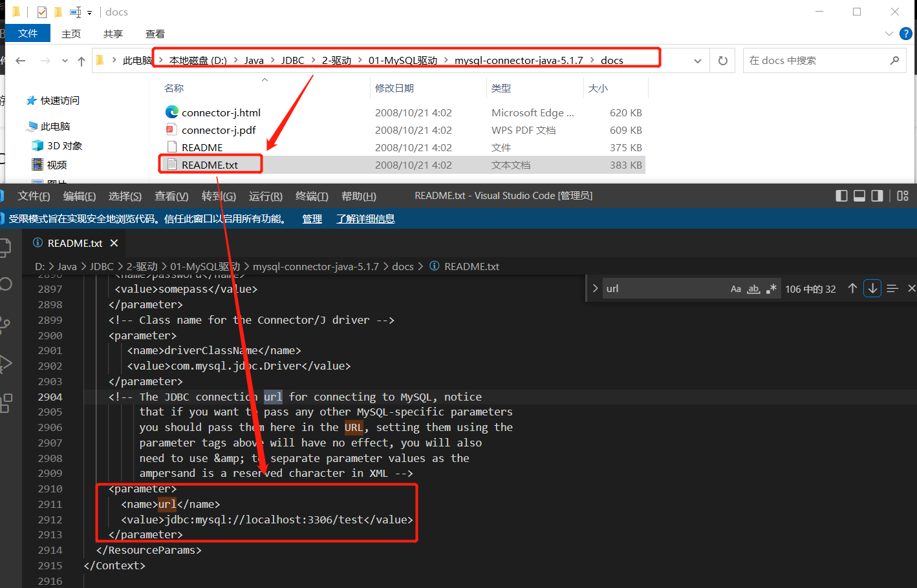The width and height of the screenshot is (917, 588).
Task: Toggle Find in Selection button
Action: click(x=892, y=288)
